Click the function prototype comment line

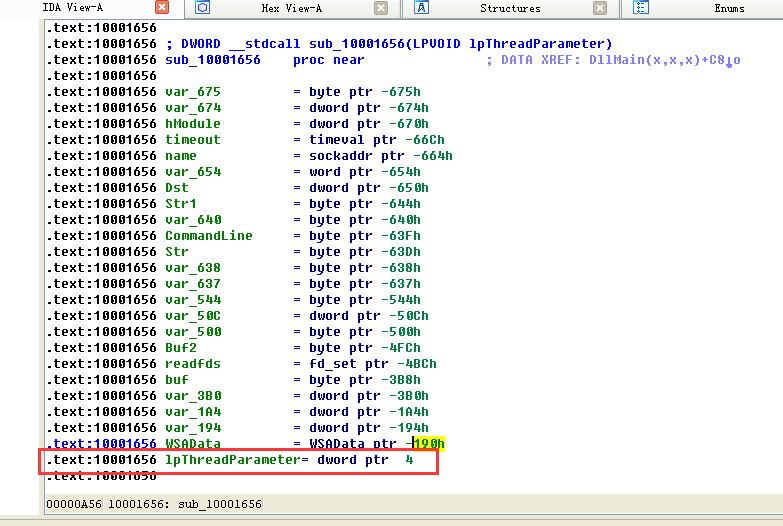click(x=389, y=44)
